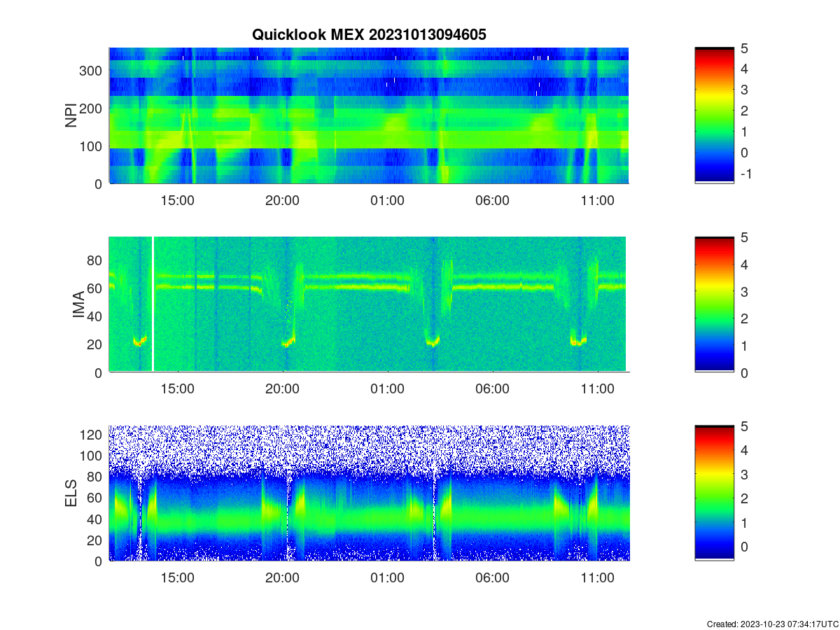Click the NPI spectrogram plot area
The height and width of the screenshot is (630, 840).
coord(369,115)
